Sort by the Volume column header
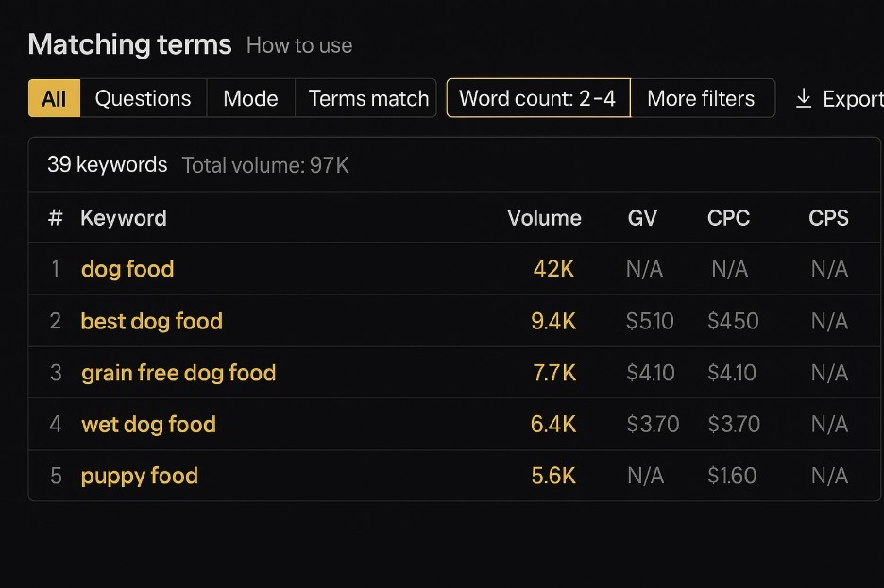The width and height of the screenshot is (884, 588). click(x=544, y=218)
